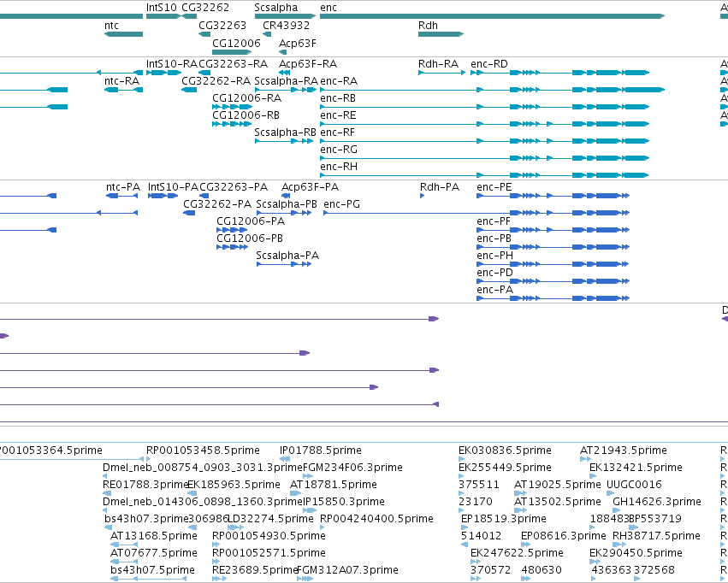Select the Rdh-PA protein label

pyautogui.click(x=440, y=187)
